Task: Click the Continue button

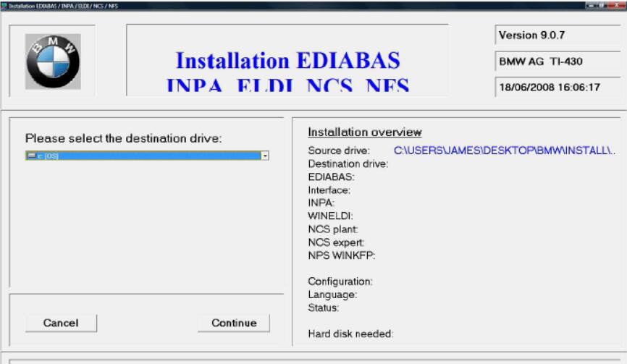Action: point(234,323)
